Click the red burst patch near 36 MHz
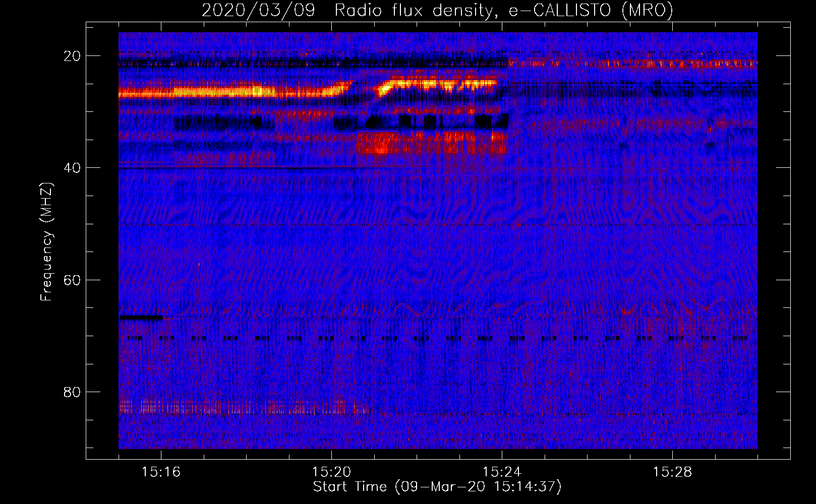 pyautogui.click(x=431, y=143)
